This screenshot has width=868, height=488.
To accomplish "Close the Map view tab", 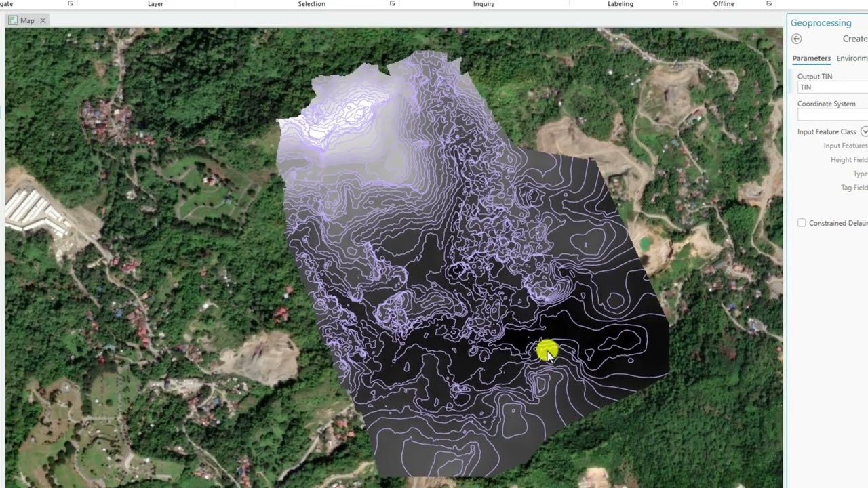I will [x=43, y=20].
